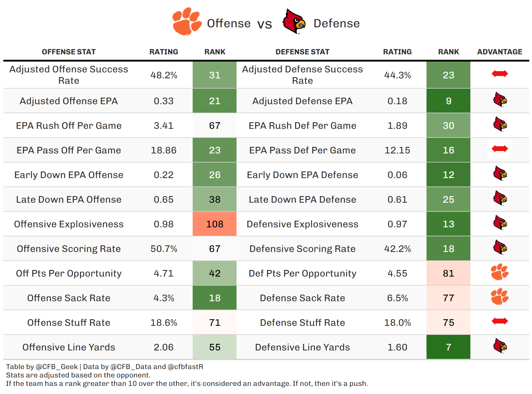The width and height of the screenshot is (532, 394).
Task: Select the Cardinal icon in the Line Yards row
Action: point(500,346)
